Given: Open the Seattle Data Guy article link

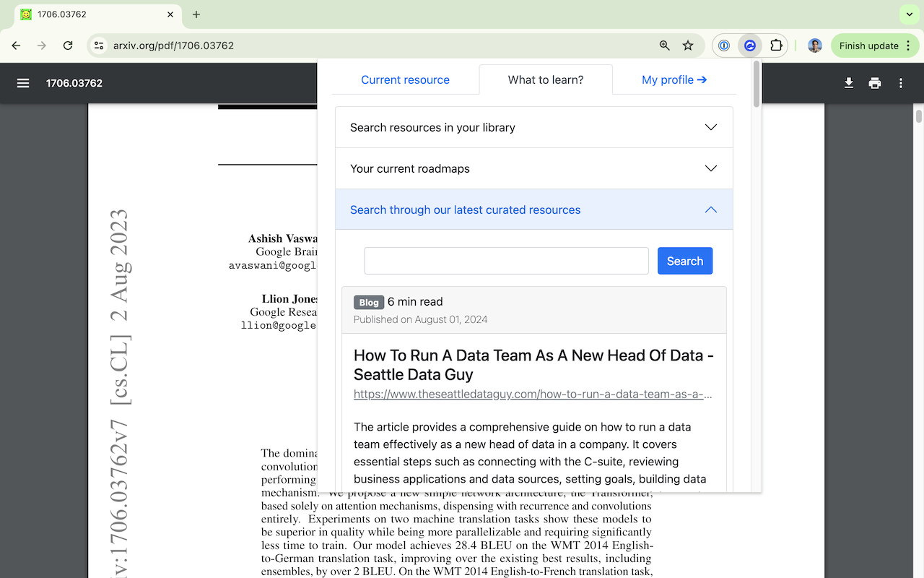Looking at the screenshot, I should tap(533, 394).
